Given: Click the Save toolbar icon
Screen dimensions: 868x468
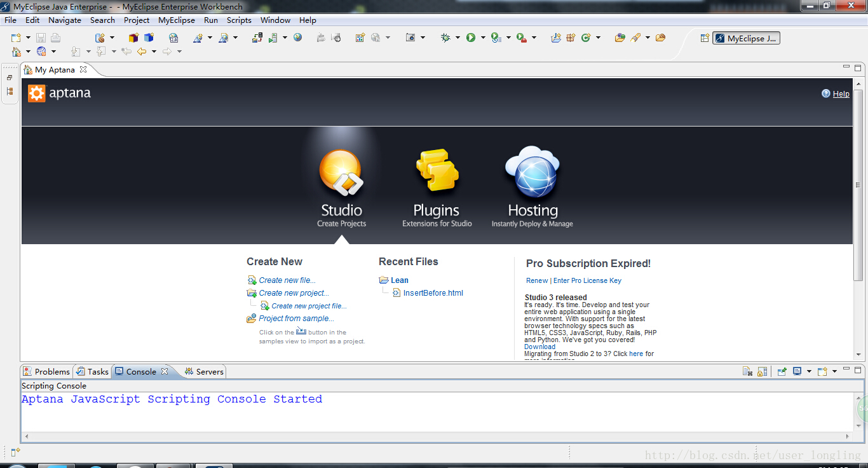Looking at the screenshot, I should (41, 38).
